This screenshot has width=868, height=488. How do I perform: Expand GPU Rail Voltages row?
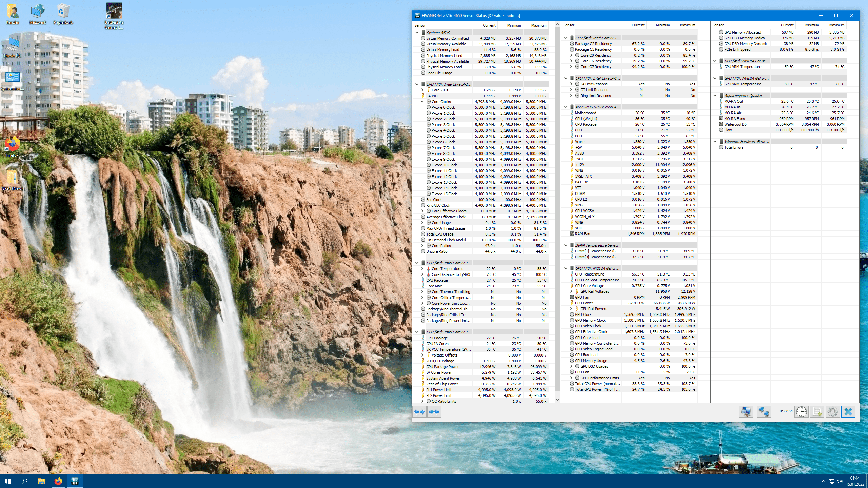[x=571, y=291]
